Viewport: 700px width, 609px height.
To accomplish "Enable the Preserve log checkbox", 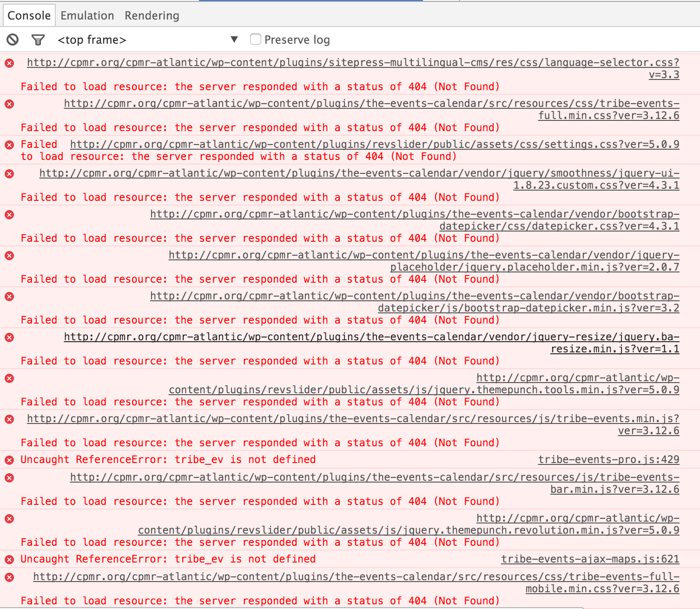I will 256,39.
